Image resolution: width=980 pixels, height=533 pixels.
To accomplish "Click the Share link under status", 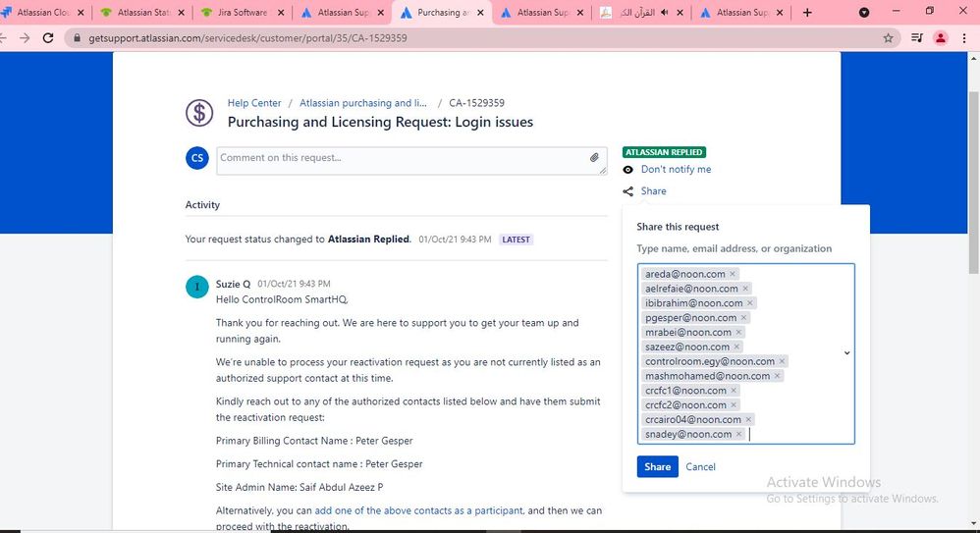I will [653, 191].
